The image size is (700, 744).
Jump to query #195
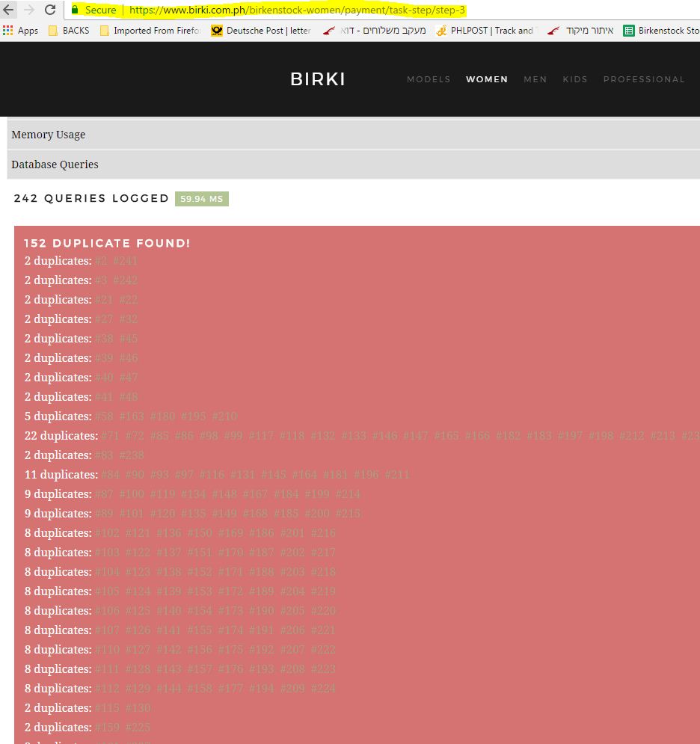tap(194, 416)
